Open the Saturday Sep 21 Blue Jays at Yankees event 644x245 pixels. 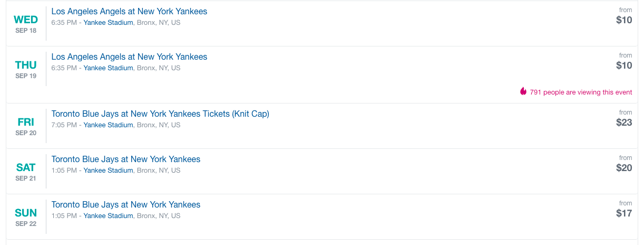point(126,159)
